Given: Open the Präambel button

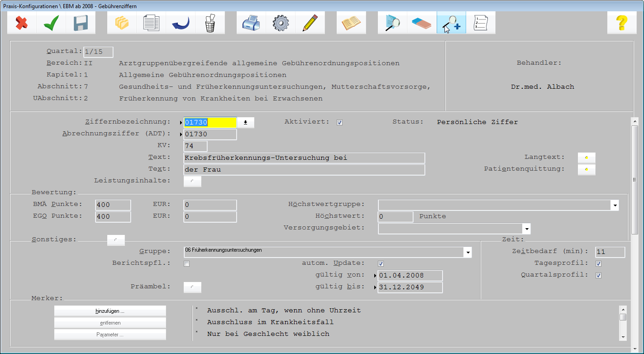Looking at the screenshot, I should pyautogui.click(x=192, y=287).
